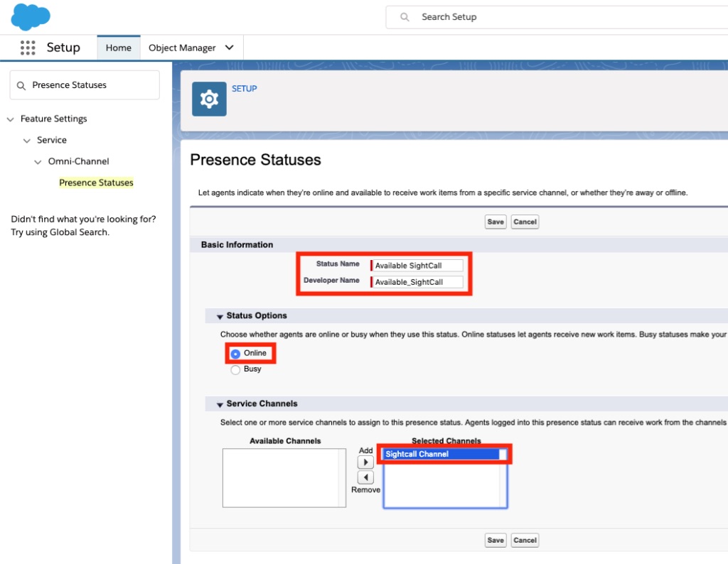
Task: Click the Search Setup field
Action: pos(557,17)
